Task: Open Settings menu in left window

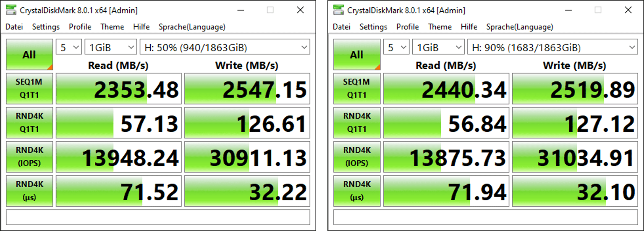Action: pyautogui.click(x=46, y=27)
